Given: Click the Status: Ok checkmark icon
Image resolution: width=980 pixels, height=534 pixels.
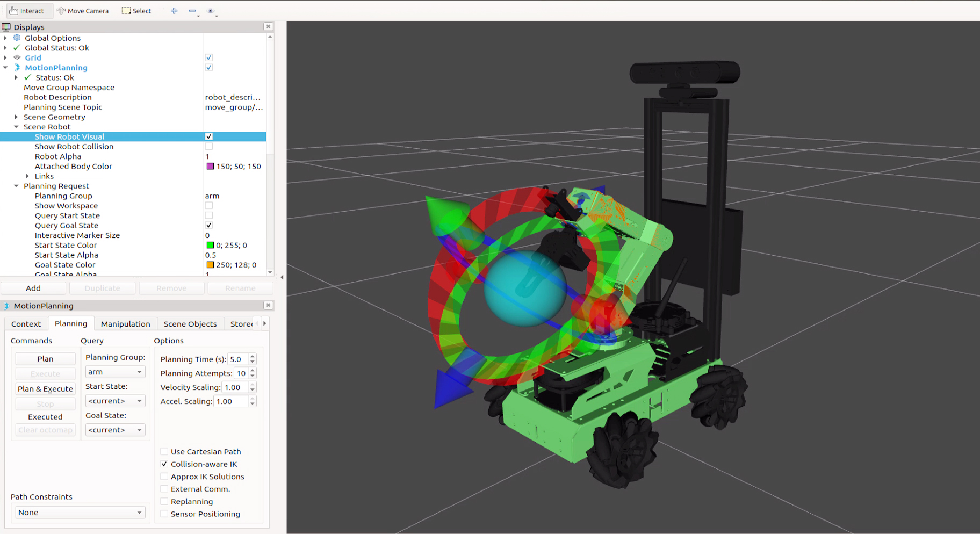Looking at the screenshot, I should pos(28,77).
